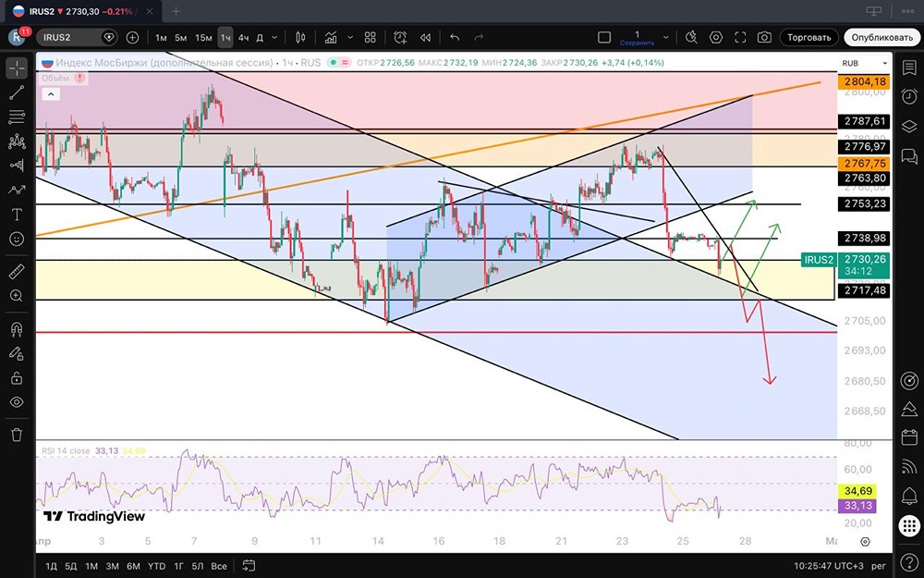Viewport: 924px width, 578px height.
Task: Expand the timeframe interval dropdown
Action: pos(274,37)
